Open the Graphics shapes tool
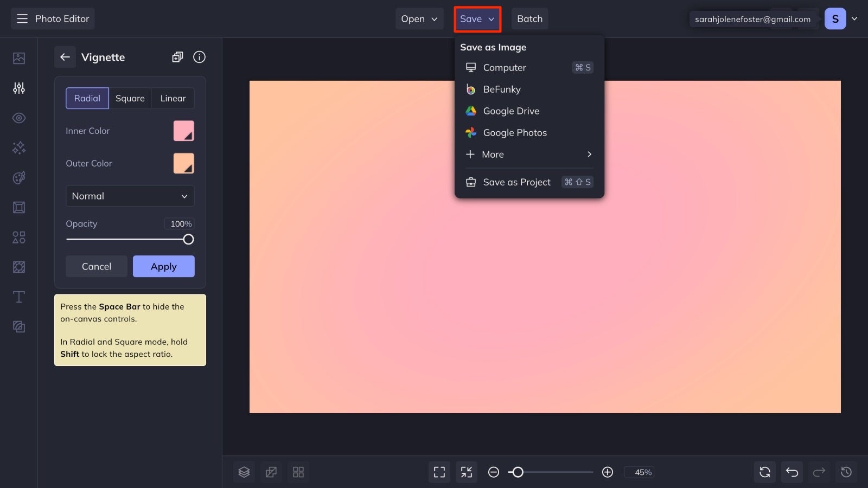 point(18,237)
